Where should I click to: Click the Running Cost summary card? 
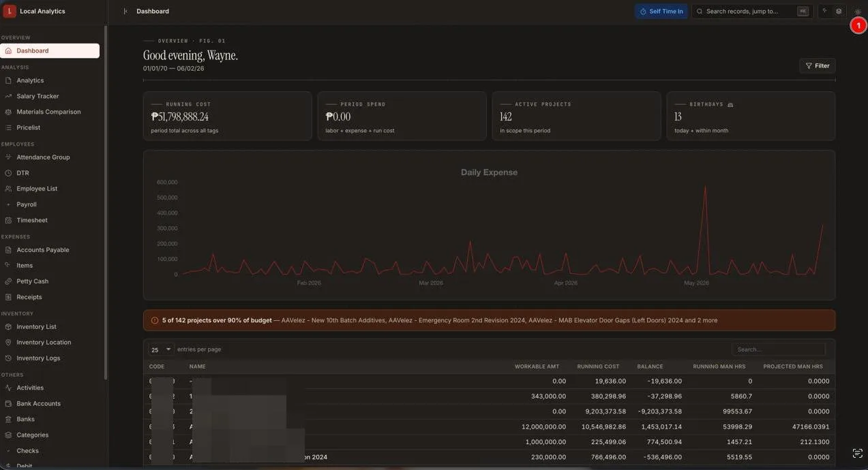click(x=228, y=116)
